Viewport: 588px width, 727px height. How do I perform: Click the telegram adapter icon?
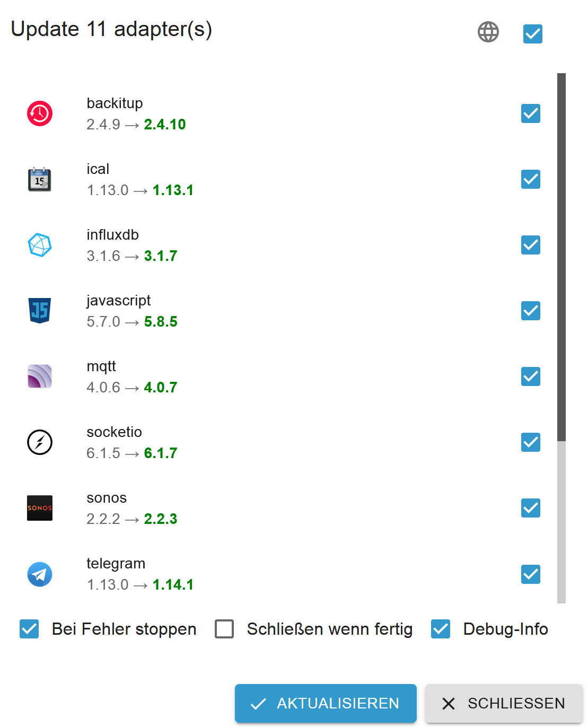40,574
